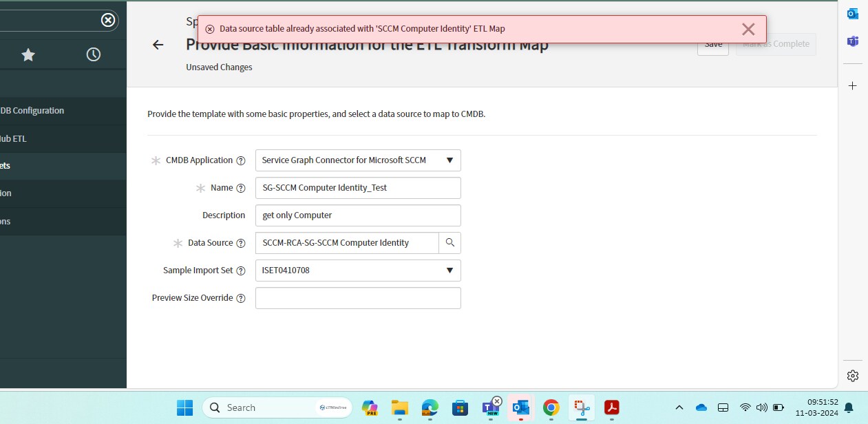Select Hub ETL navigator item
The image size is (868, 424).
[63, 138]
